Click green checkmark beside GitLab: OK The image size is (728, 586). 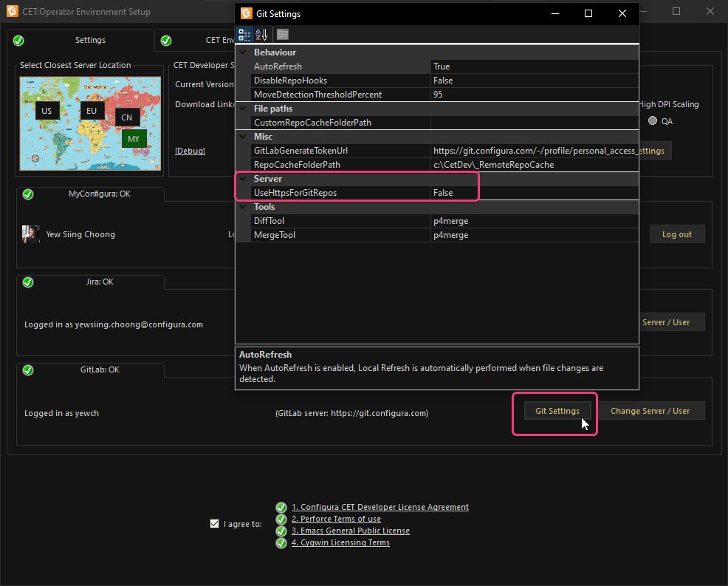pos(28,370)
